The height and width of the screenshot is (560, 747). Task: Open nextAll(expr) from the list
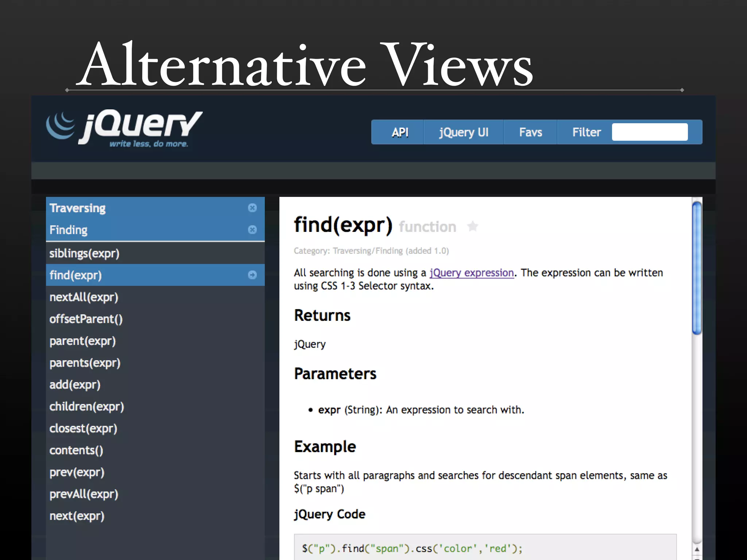(x=155, y=297)
